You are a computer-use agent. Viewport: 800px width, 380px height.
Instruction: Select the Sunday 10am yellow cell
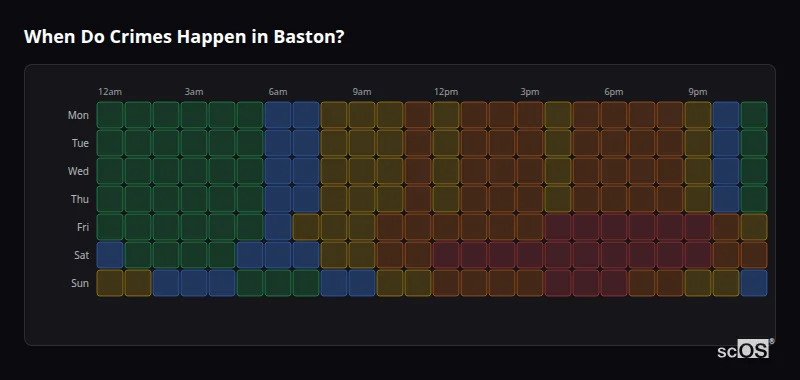tap(390, 283)
